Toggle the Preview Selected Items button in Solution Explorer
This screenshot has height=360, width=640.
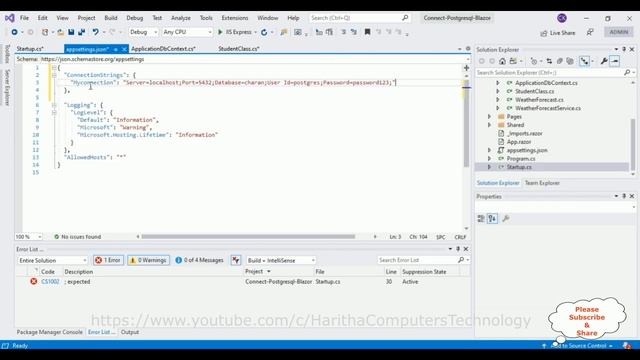point(614,61)
